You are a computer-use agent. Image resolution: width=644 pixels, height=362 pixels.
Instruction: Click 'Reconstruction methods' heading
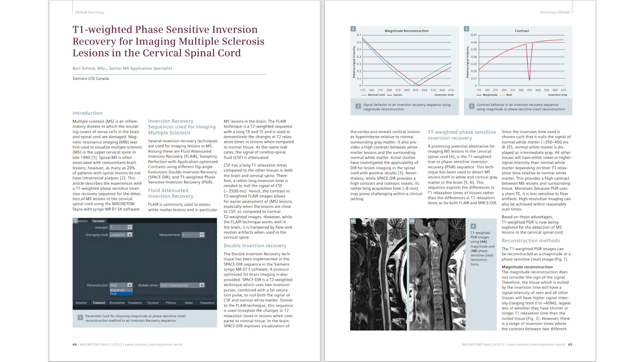pyautogui.click(x=531, y=240)
